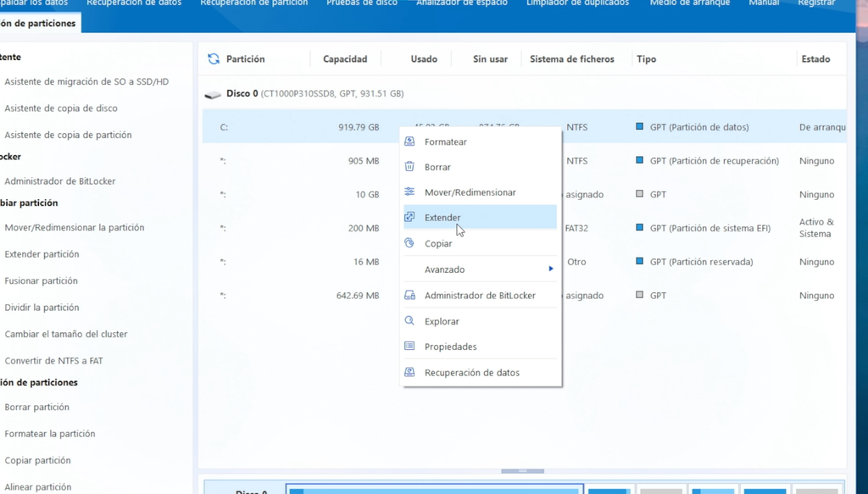Click gray square icon in 642.69 MB row
The height and width of the screenshot is (494, 868).
pos(639,295)
